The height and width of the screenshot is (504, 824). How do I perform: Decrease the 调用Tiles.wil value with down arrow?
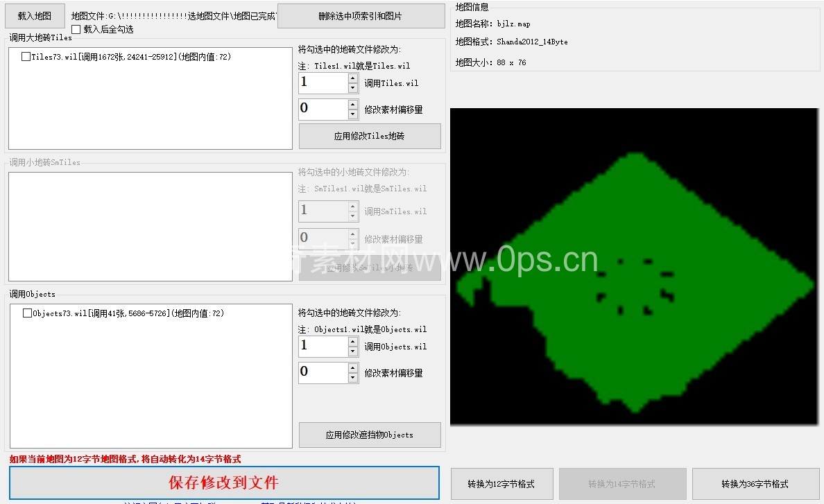[x=353, y=88]
